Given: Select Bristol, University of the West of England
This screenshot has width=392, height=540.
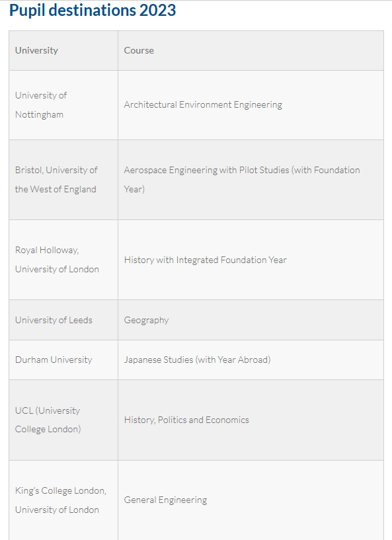Looking at the screenshot, I should pyautogui.click(x=63, y=180).
